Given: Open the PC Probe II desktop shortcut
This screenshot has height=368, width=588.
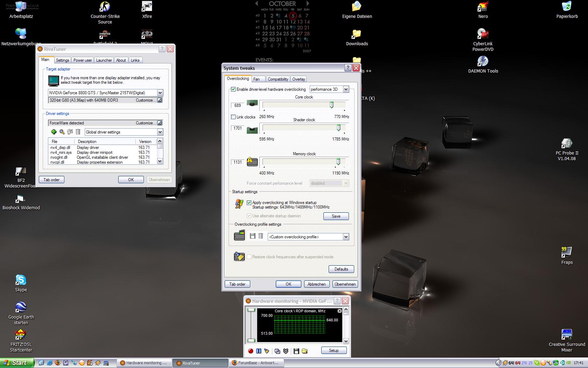Looking at the screenshot, I should [567, 149].
